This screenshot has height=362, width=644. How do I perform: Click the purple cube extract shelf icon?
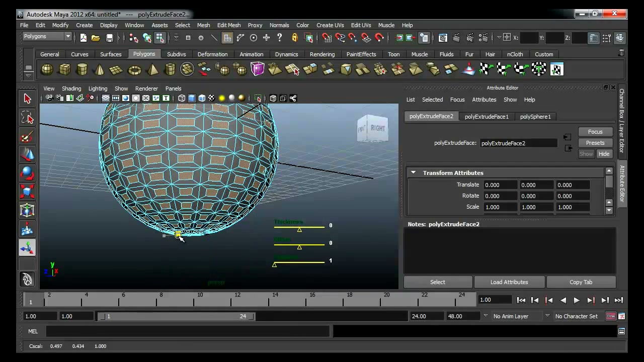point(257,69)
